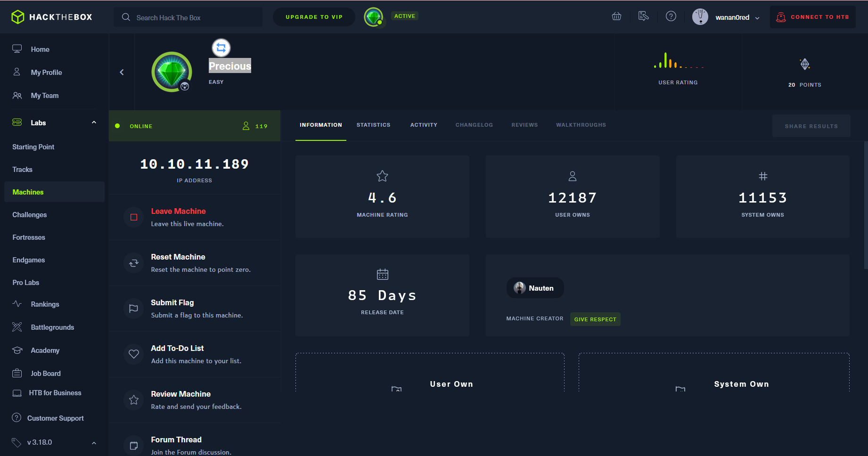Click the Share Results button
Image resolution: width=868 pixels, height=456 pixels.
[x=811, y=126]
